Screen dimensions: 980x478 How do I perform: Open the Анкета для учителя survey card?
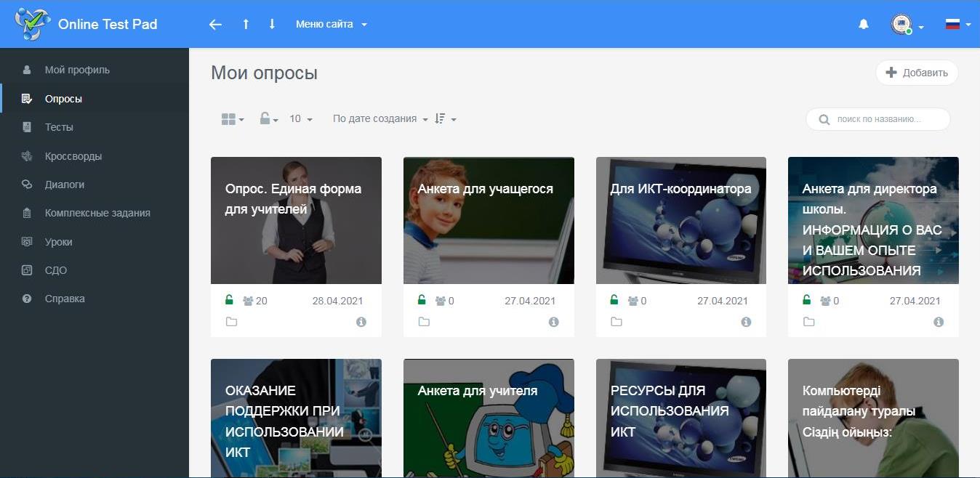tap(489, 418)
